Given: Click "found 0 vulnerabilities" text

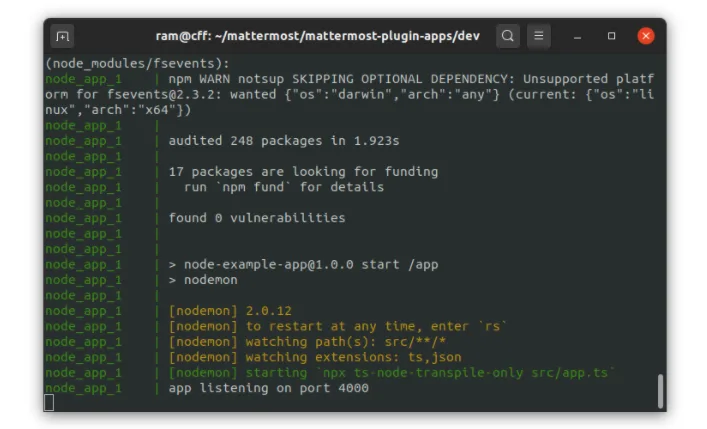Looking at the screenshot, I should pos(257,218).
